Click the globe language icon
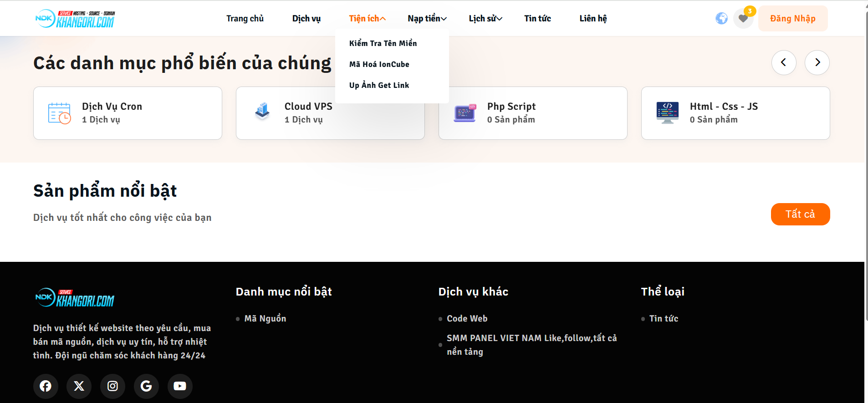This screenshot has height=403, width=868. [x=721, y=19]
